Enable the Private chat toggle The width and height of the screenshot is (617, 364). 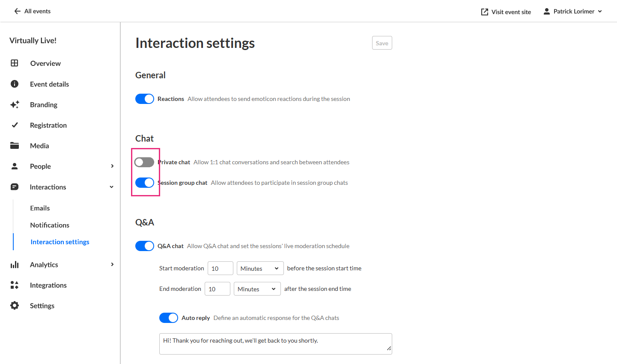pyautogui.click(x=144, y=162)
